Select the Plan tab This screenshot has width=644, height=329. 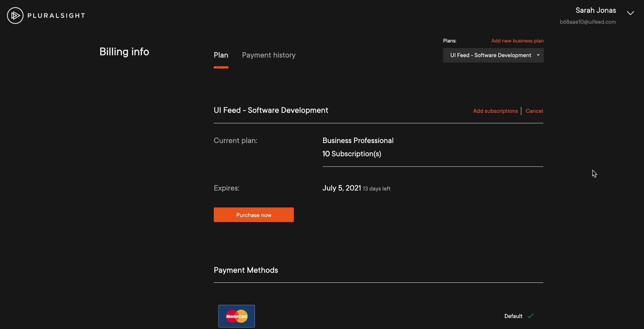click(x=221, y=55)
